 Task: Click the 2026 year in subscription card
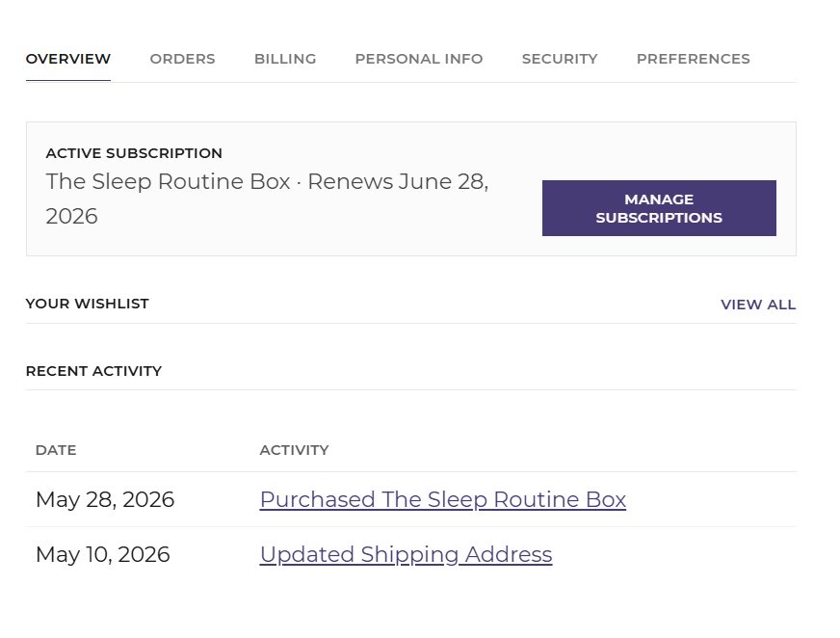click(x=72, y=217)
